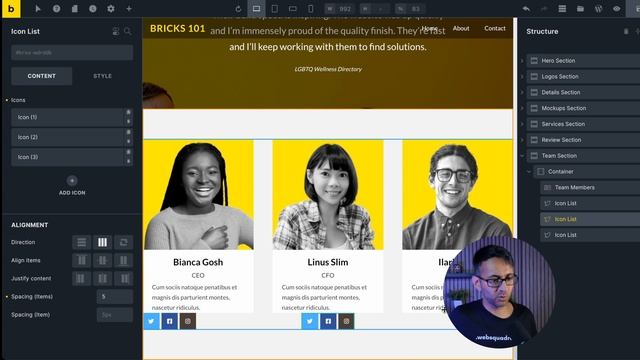The height and width of the screenshot is (360, 640).
Task: Open the search icon in Icon List panel
Action: pos(128,31)
